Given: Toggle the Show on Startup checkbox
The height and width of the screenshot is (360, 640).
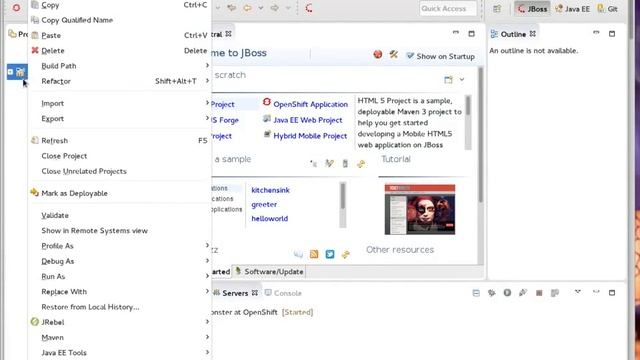Looking at the screenshot, I should coord(410,56).
